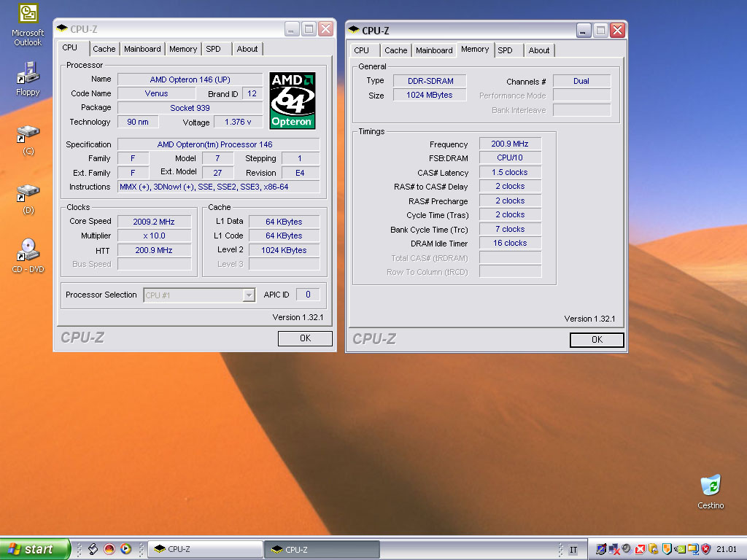
Task: Click the Code Name value Venus
Action: click(x=156, y=94)
